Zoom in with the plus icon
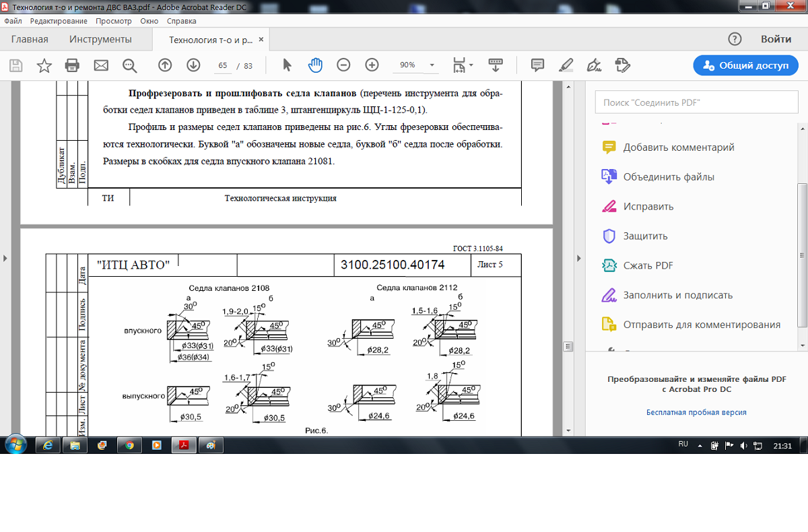 [x=372, y=65]
